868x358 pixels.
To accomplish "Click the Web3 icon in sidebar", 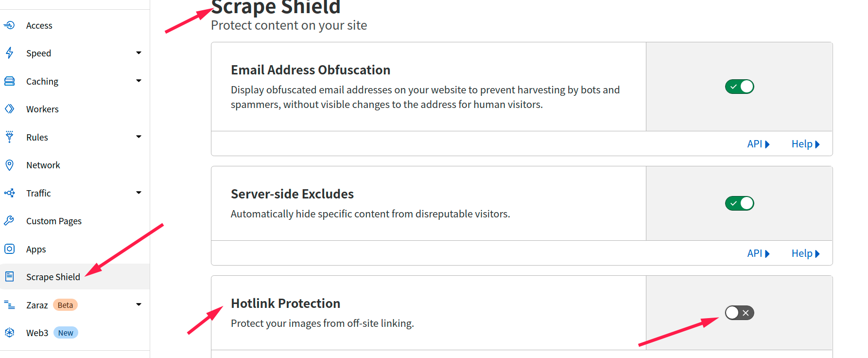I will (9, 333).
